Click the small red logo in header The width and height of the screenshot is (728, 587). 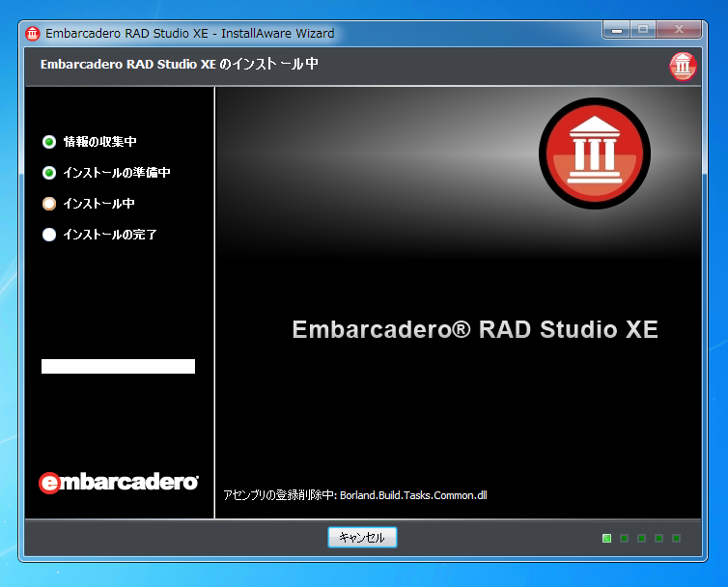pos(683,67)
